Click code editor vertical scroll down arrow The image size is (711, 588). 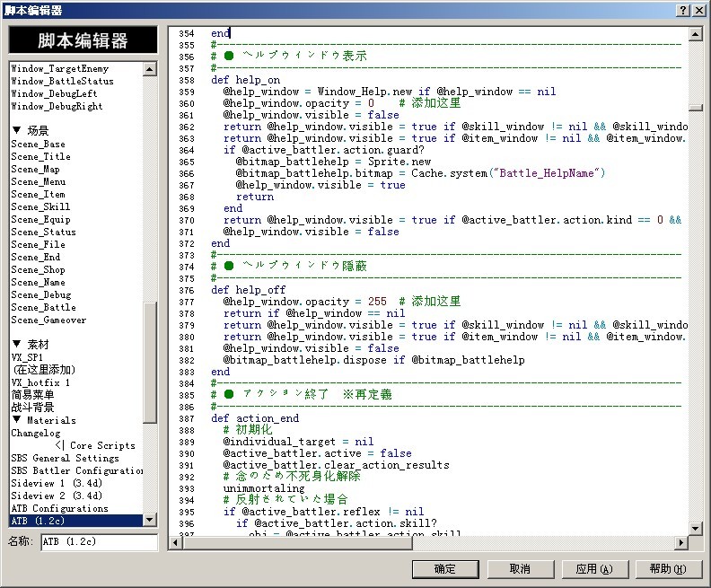click(695, 528)
